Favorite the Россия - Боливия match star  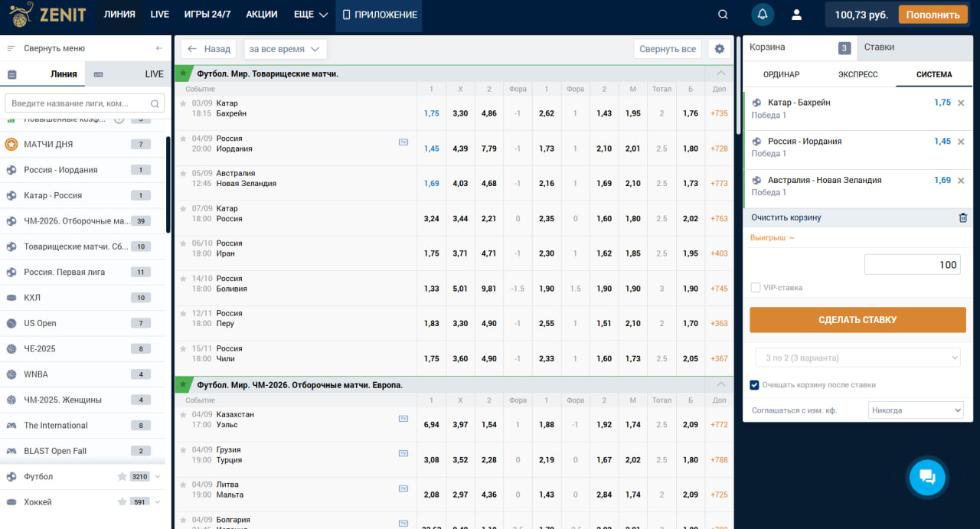pos(183,279)
